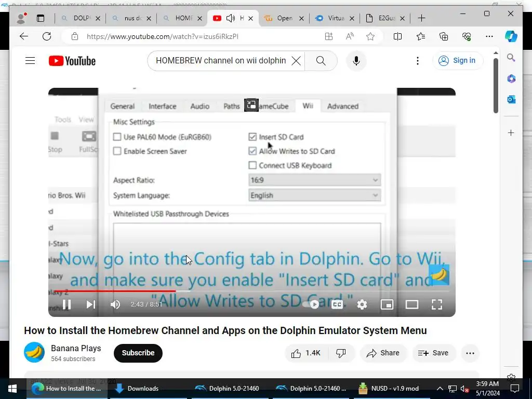The height and width of the screenshot is (399, 532).
Task: Refresh the current page
Action: pos(47,36)
